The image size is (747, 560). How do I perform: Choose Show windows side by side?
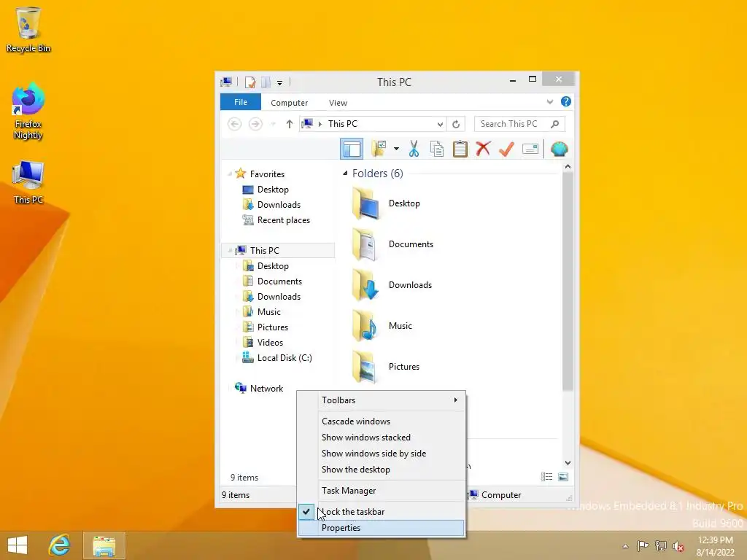point(381,454)
